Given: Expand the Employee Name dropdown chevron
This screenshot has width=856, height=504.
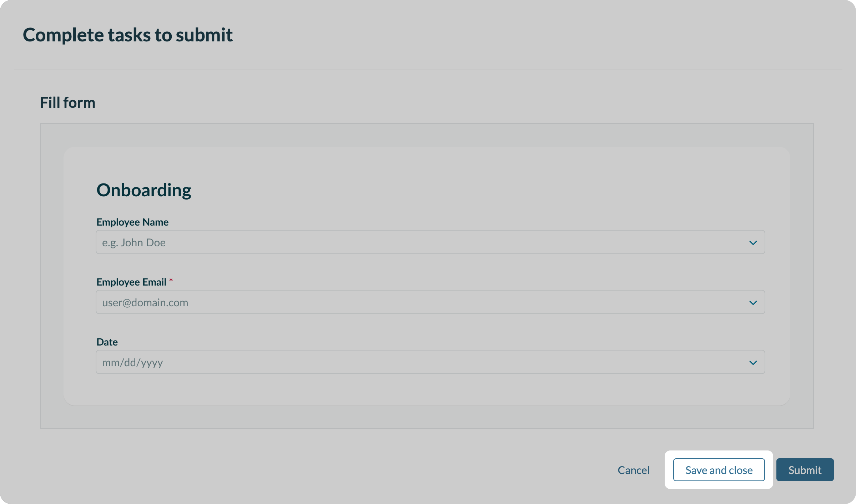Looking at the screenshot, I should click(x=753, y=243).
